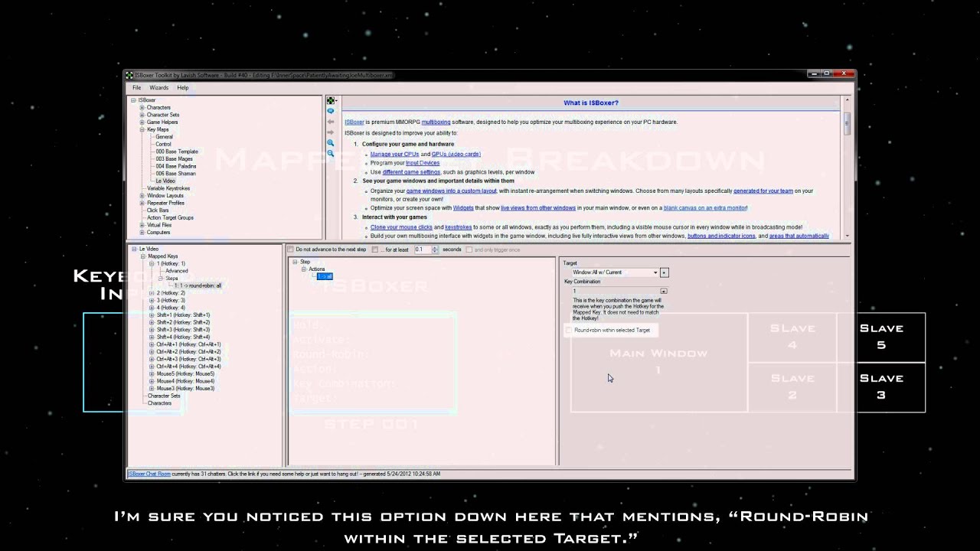The width and height of the screenshot is (980, 551).
Task: Select 'Variable Keystrokes' tree item
Action: click(x=168, y=188)
